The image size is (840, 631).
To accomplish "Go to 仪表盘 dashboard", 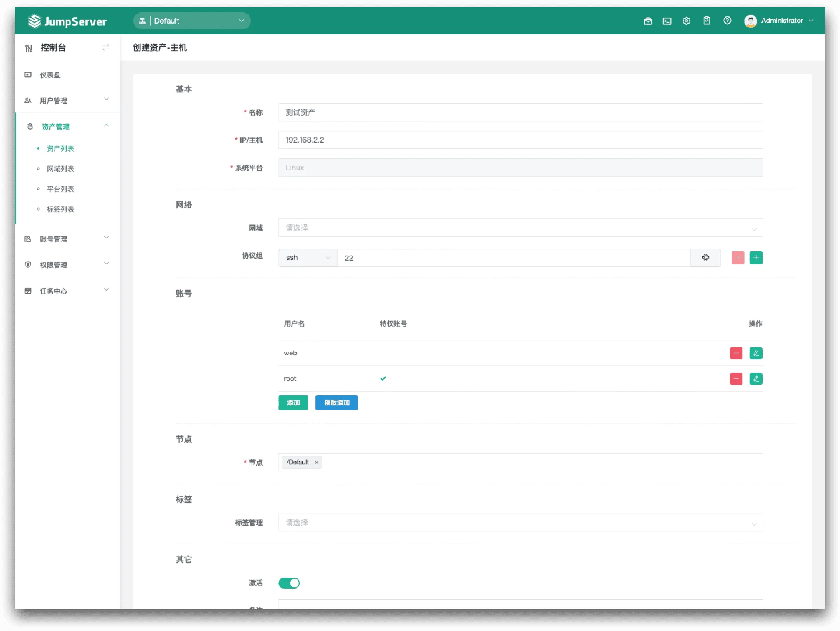I will (x=50, y=75).
